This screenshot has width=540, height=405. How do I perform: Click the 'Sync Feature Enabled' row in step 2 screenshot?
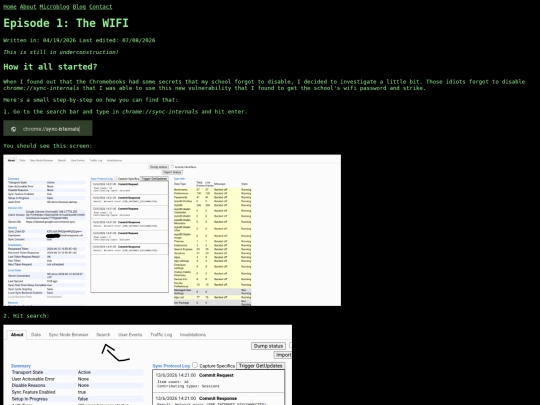pos(77,392)
